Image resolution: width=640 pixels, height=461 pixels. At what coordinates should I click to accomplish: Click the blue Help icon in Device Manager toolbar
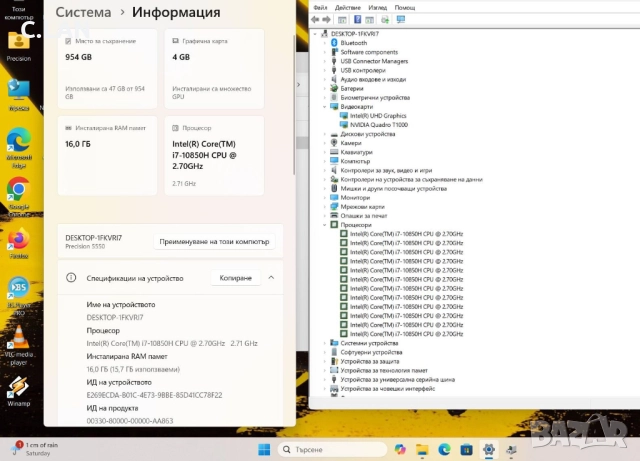point(357,20)
